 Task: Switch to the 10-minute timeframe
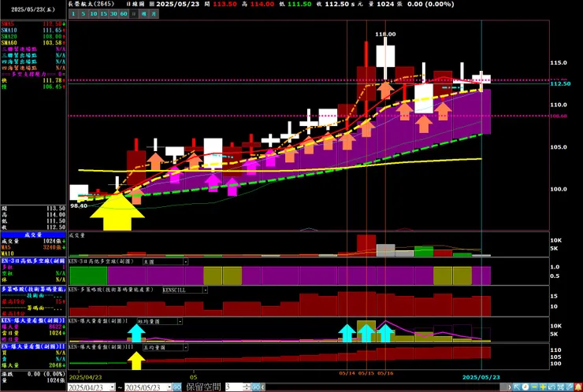(94, 13)
